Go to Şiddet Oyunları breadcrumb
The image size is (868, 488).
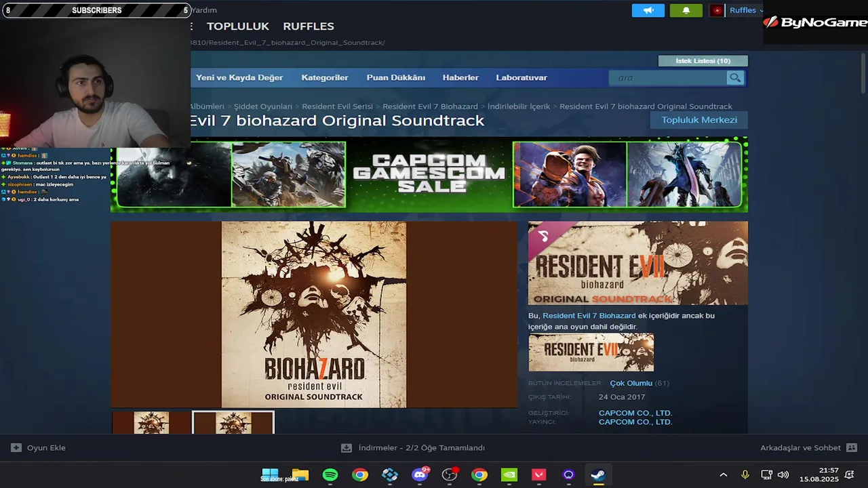(x=263, y=106)
